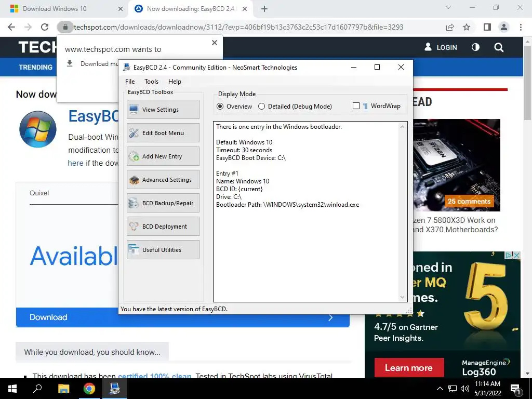Click the monitor icon on View Settings
The width and height of the screenshot is (532, 399).
[134, 110]
